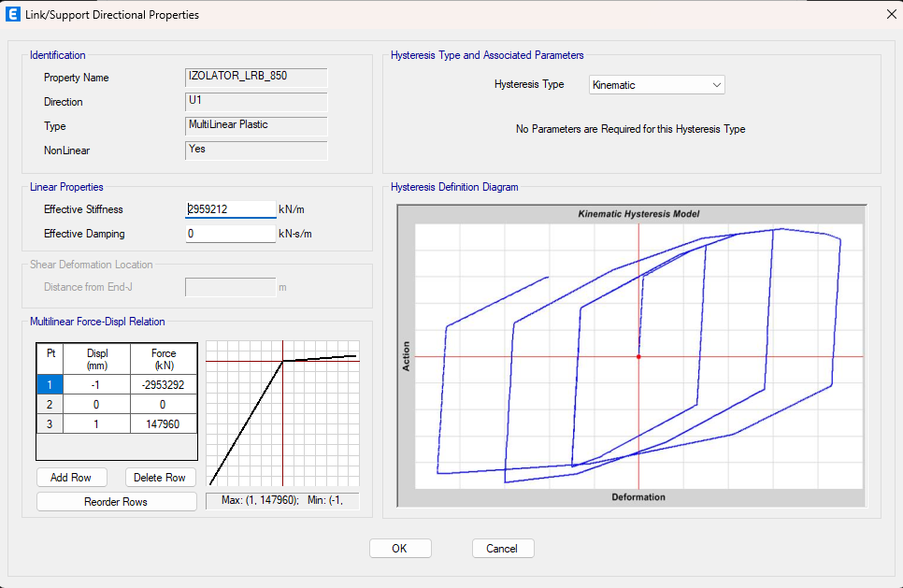The height and width of the screenshot is (588, 903).
Task: Click the force cell 147960
Action: tap(164, 423)
